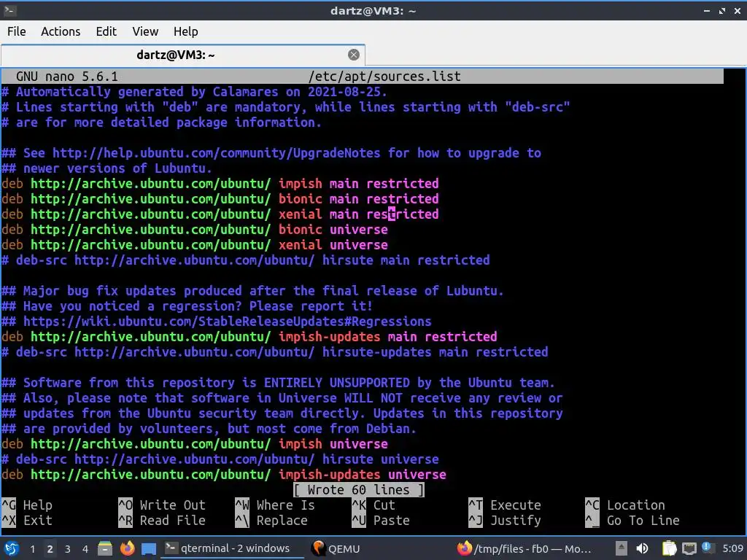
Task: Click the 'hirsute main restricted' deb-src comment line
Action: click(245, 260)
